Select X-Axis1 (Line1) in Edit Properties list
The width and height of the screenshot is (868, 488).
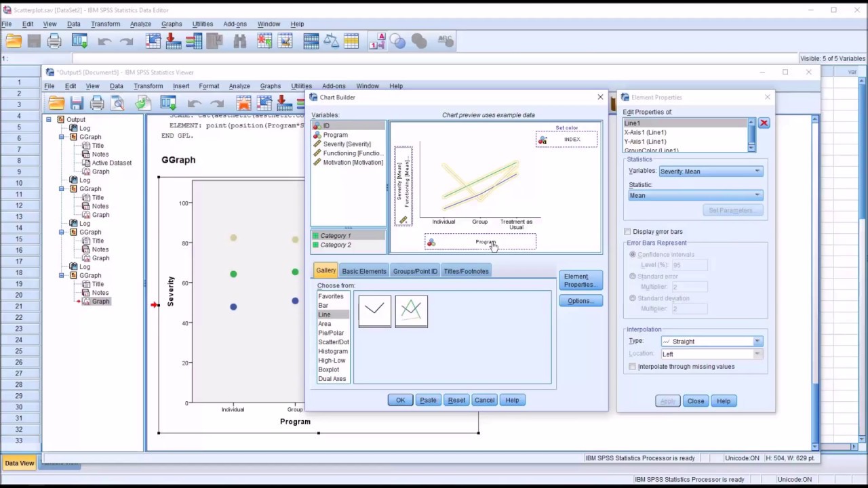click(685, 132)
